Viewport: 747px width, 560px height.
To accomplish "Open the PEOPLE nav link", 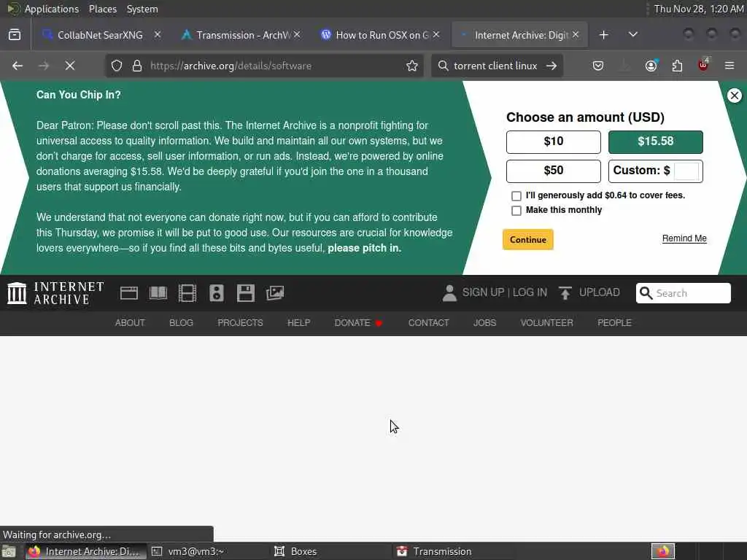I will [x=614, y=323].
